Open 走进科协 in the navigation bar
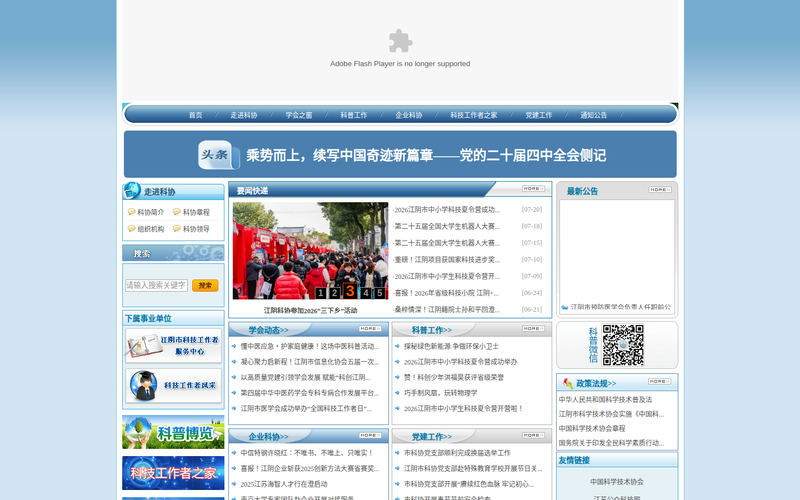 [244, 115]
